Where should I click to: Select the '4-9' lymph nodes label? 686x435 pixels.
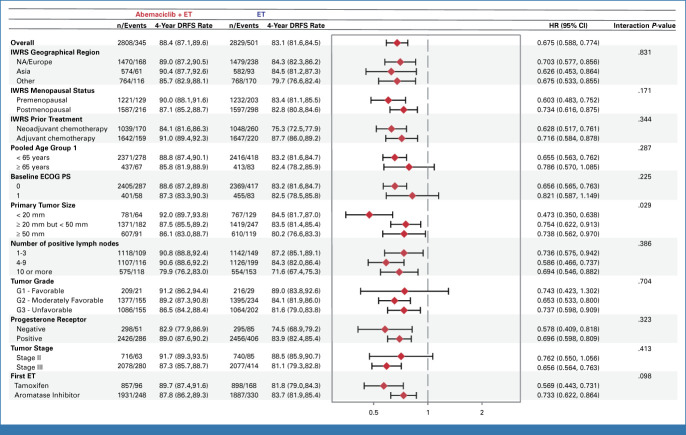pyautogui.click(x=21, y=263)
